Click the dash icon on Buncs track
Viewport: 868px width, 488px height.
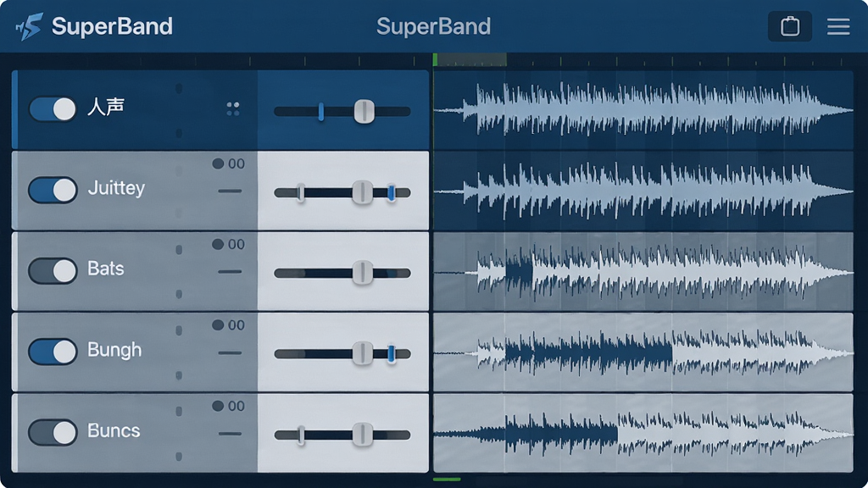pyautogui.click(x=230, y=433)
